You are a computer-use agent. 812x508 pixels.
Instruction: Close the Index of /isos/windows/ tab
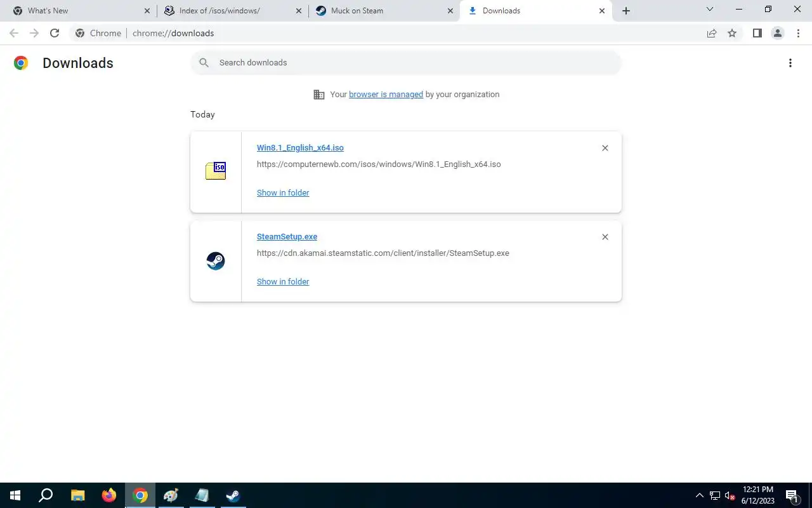coord(299,11)
